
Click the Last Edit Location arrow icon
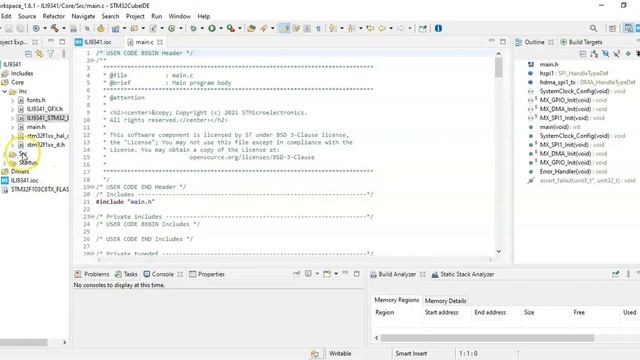[x=370, y=28]
